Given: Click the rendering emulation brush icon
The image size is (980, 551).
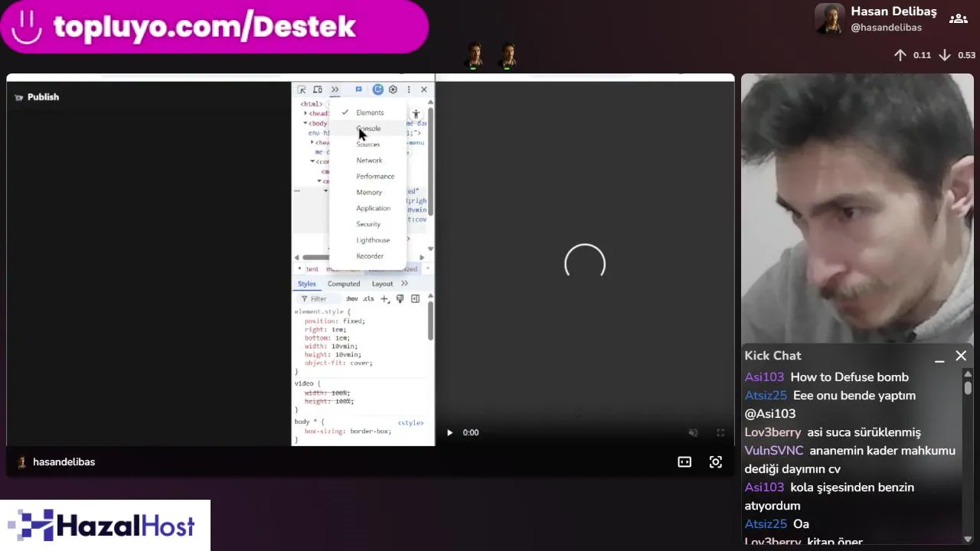Looking at the screenshot, I should point(400,299).
